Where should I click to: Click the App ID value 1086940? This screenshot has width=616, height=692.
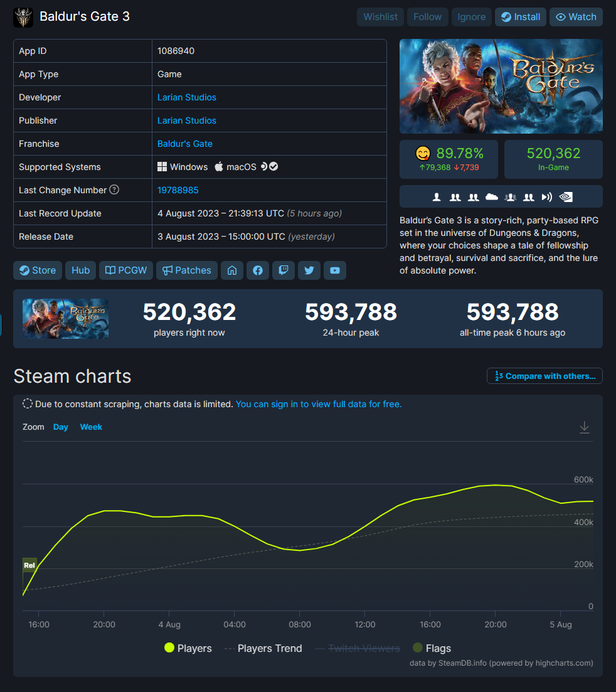176,51
